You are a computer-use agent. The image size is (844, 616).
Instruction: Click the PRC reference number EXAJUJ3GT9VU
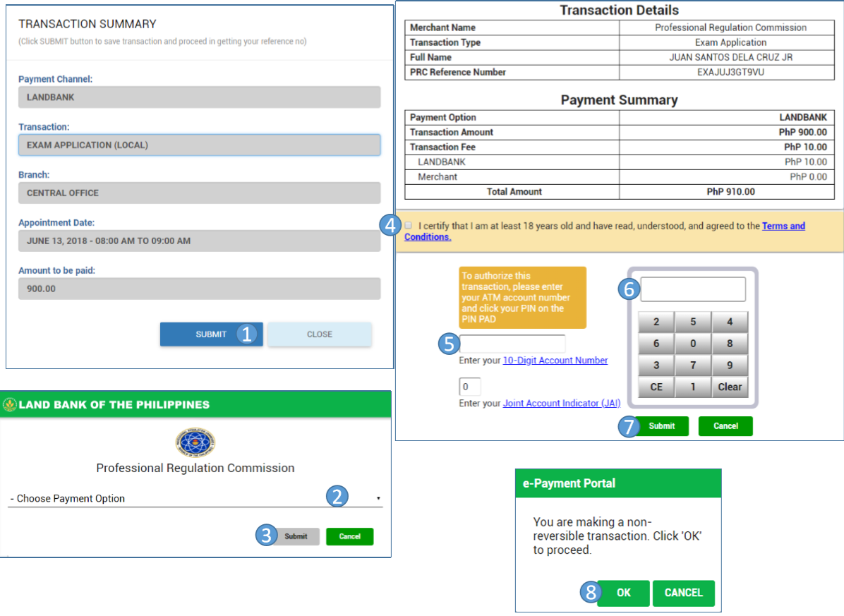pyautogui.click(x=730, y=72)
